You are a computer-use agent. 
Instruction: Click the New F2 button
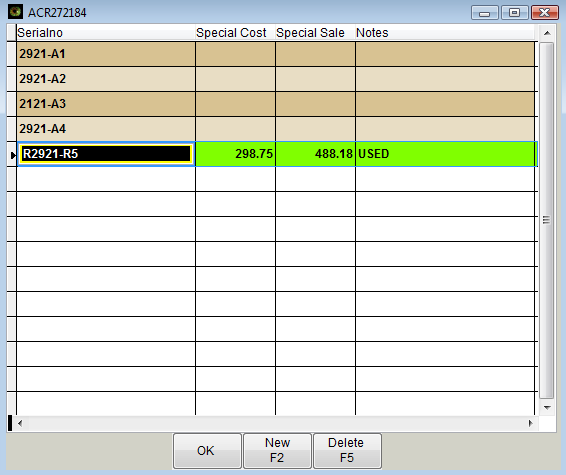(277, 450)
